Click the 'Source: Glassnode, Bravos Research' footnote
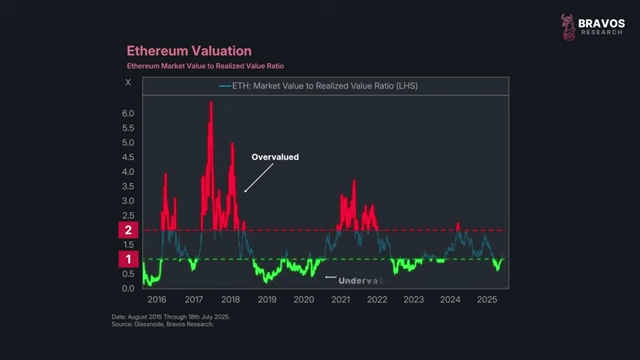The width and height of the screenshot is (640, 360). 162,324
